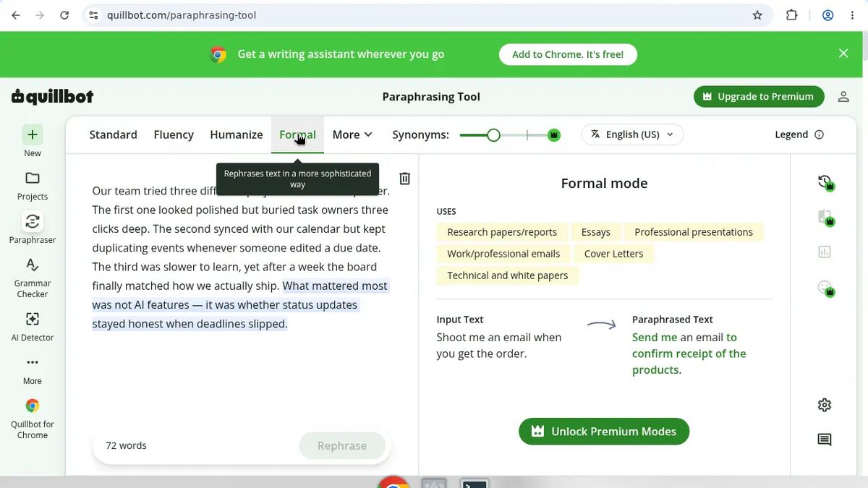Click the Paraphrasing Tool page title
868x488 pixels.
pos(431,97)
